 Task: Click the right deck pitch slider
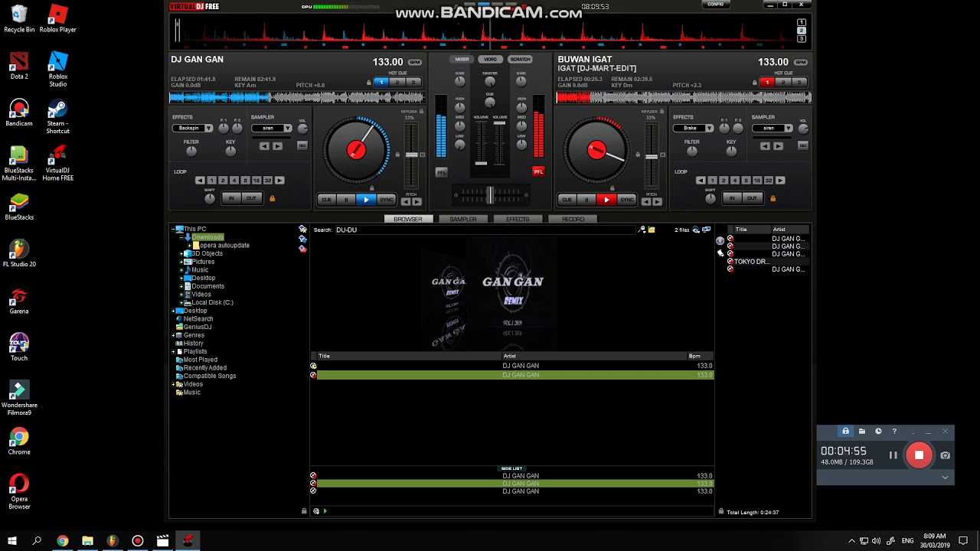coord(652,156)
